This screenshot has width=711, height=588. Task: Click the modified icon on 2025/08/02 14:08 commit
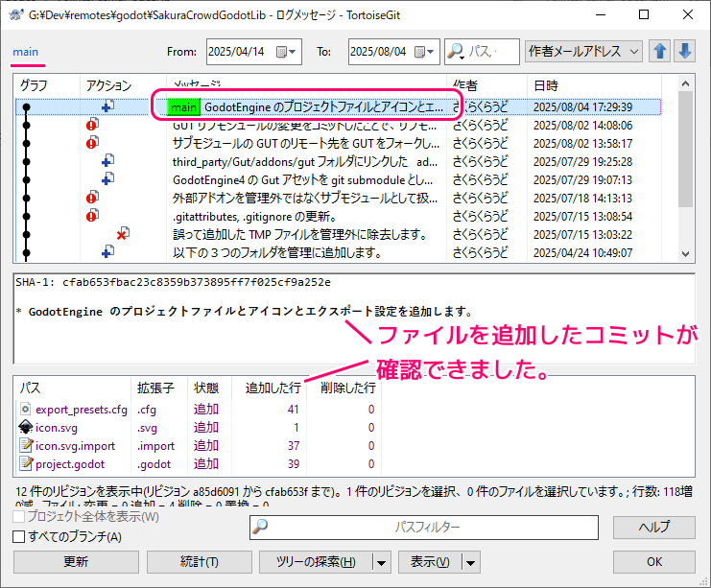(x=92, y=125)
